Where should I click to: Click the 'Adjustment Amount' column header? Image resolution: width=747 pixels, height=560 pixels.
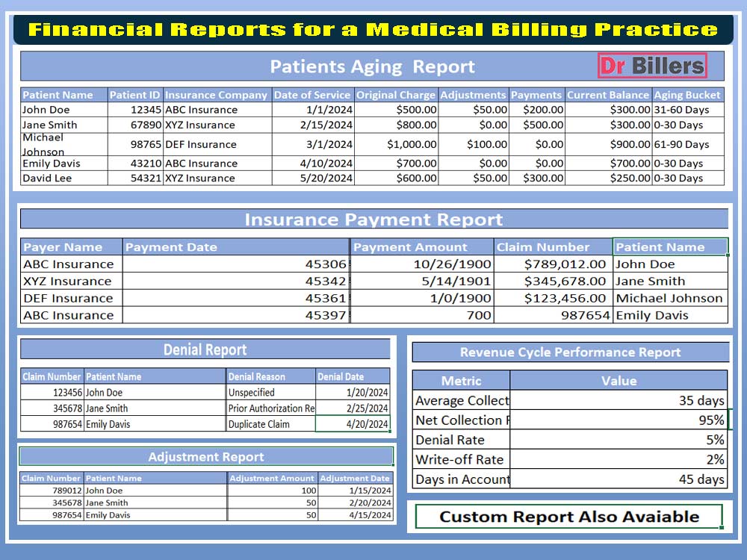click(x=272, y=478)
